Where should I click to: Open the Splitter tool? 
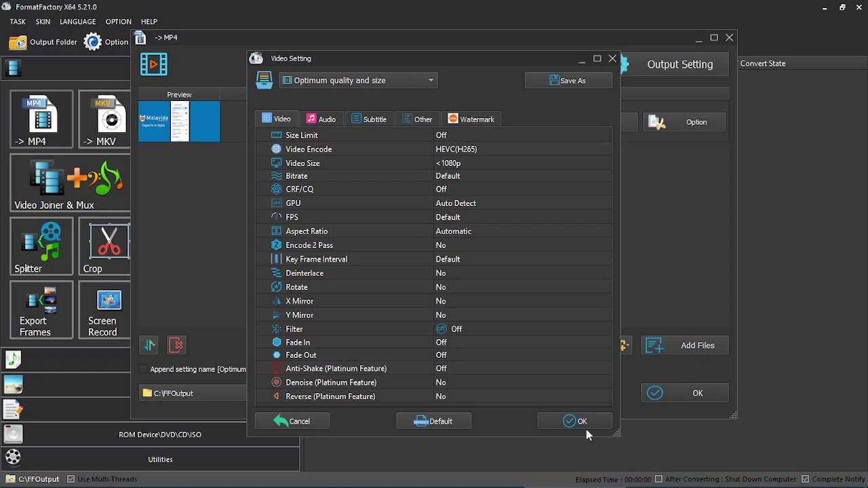[x=41, y=246]
